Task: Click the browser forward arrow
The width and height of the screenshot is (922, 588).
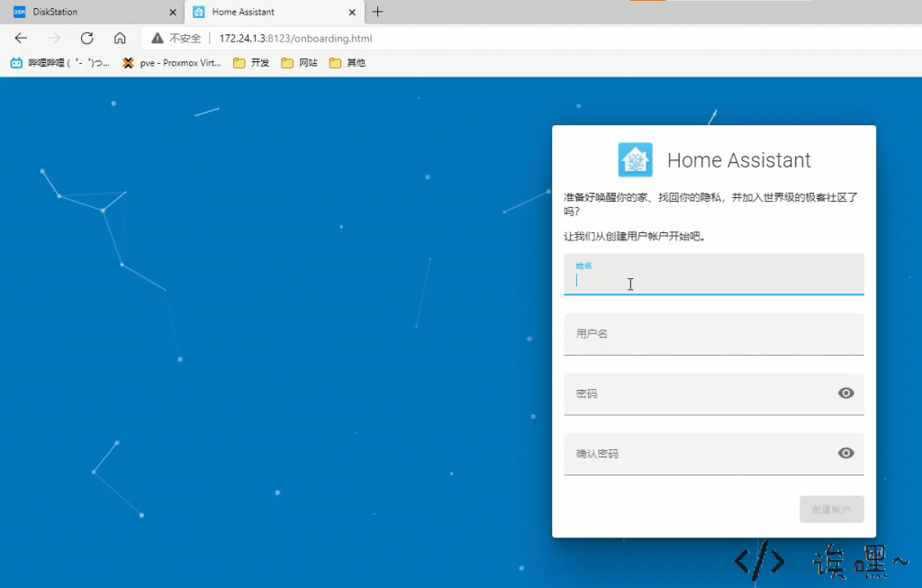Action: coord(53,38)
